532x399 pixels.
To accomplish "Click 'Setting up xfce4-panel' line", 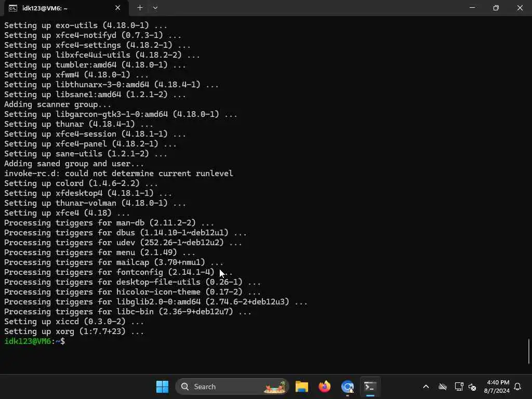I will [x=90, y=144].
